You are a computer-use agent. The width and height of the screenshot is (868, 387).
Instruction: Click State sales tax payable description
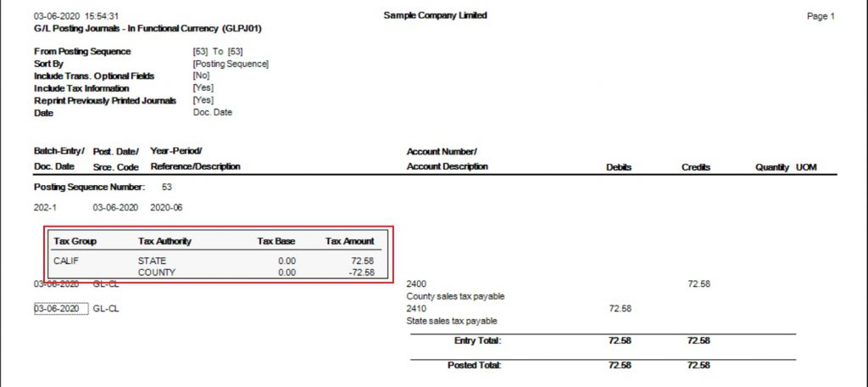[x=452, y=321]
